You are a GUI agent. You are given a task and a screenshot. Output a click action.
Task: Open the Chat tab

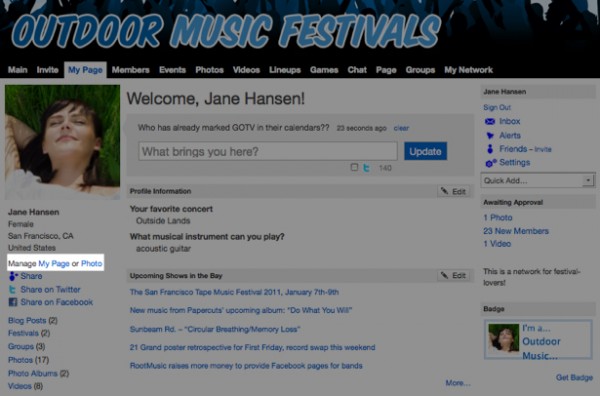357,70
